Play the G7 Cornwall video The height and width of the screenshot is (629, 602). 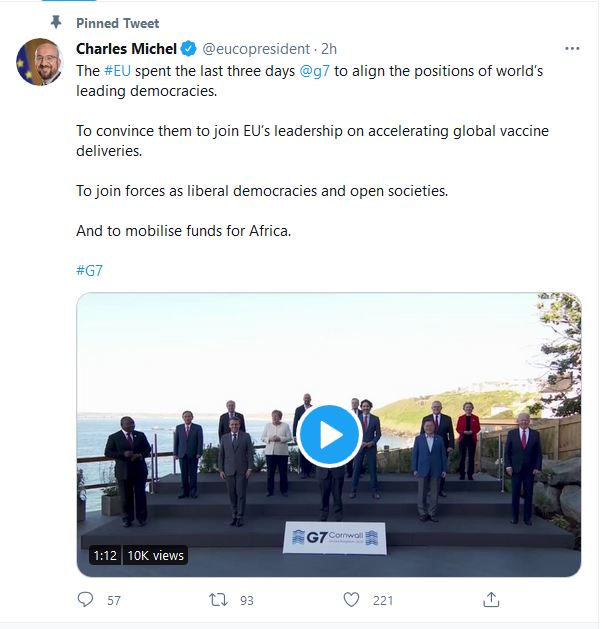click(329, 434)
